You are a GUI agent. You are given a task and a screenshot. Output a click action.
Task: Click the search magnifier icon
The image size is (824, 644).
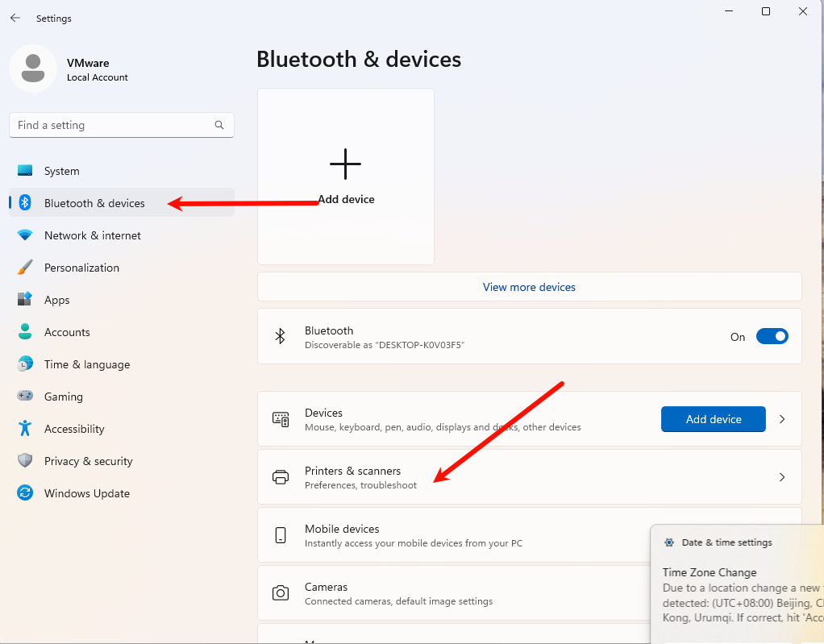point(219,125)
